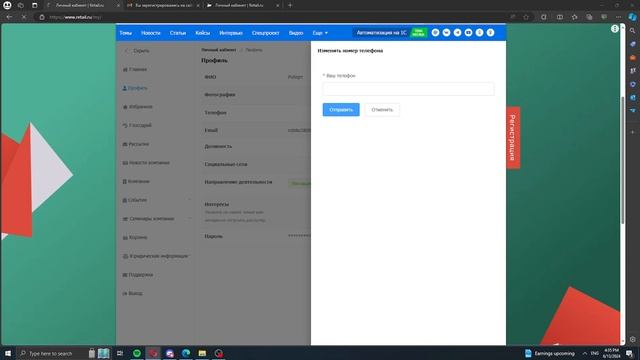Screen dimensions: 640x360
Task: Collapse the sidebar with 'Скрыть'
Action: pos(137,51)
